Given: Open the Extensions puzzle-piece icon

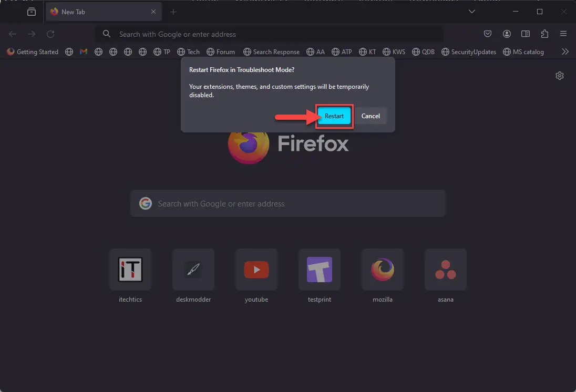Looking at the screenshot, I should pos(544,34).
